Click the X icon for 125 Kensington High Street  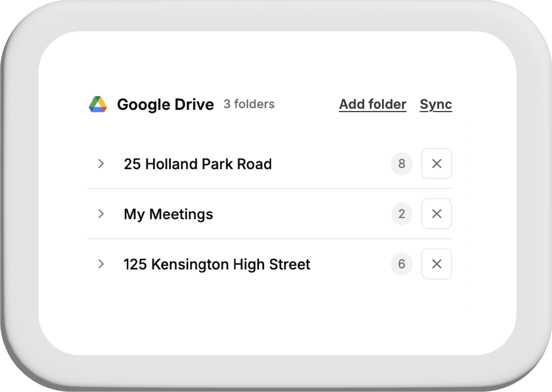(437, 264)
